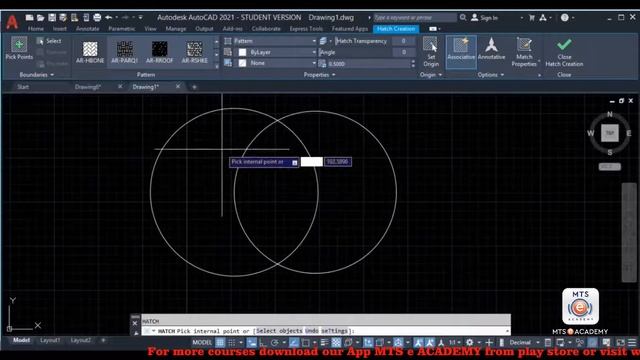
Task: Click the hatch pattern scale 0.5000 field
Action: (368, 64)
